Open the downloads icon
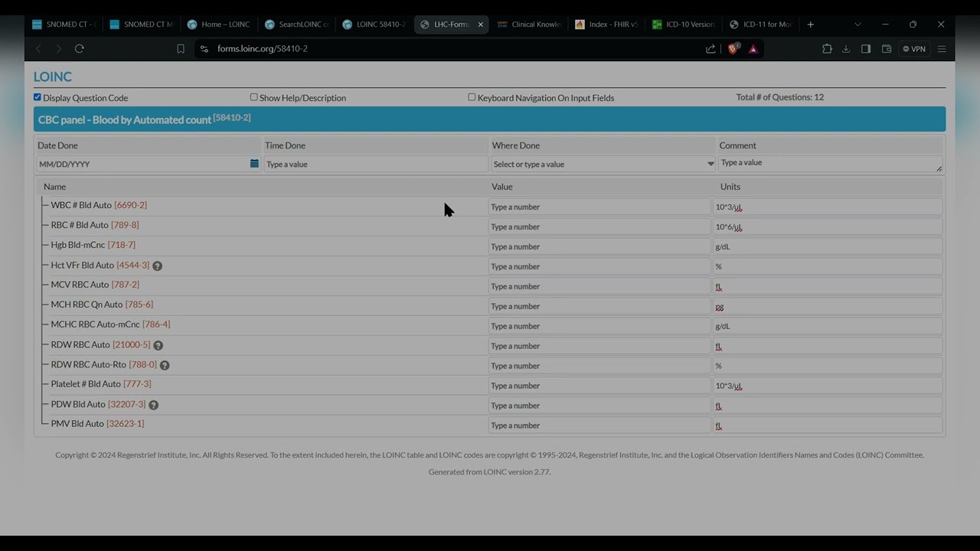Screen dimensions: 980x551 pos(846,48)
